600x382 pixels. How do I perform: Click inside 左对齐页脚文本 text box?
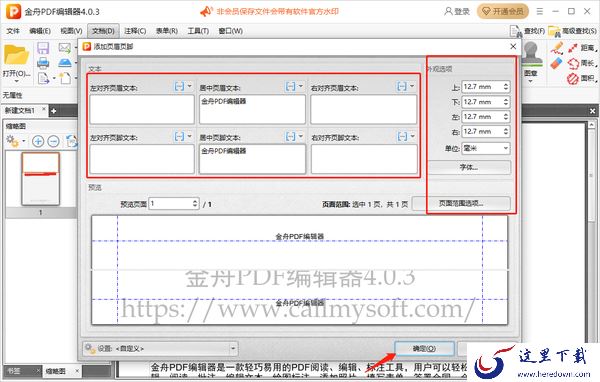[x=142, y=159]
